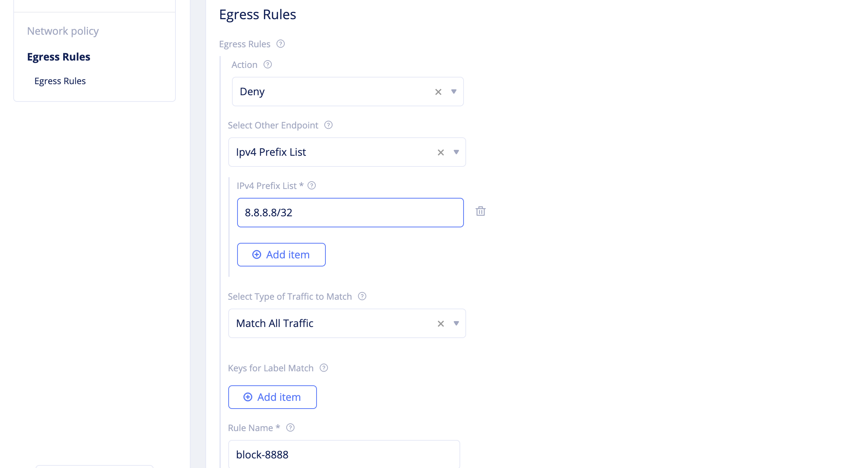Add item under Keys for Label Match
The width and height of the screenshot is (868, 468).
(272, 397)
